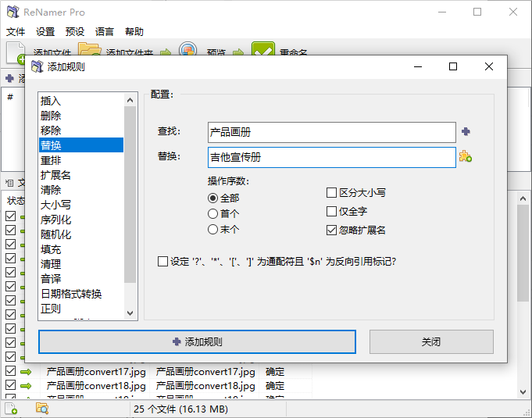
Task: Click the 查找 input field
Action: click(331, 132)
